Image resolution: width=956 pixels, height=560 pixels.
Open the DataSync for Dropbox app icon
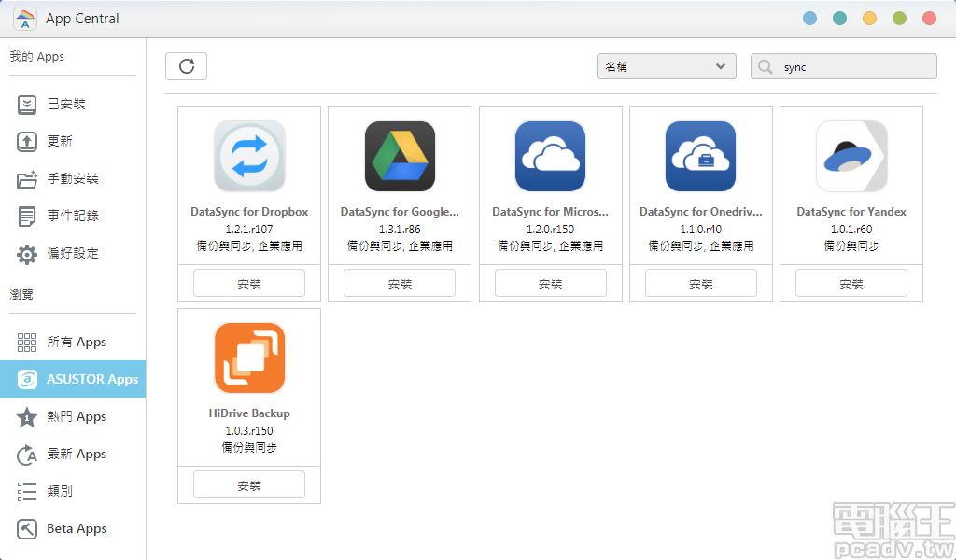(x=249, y=157)
